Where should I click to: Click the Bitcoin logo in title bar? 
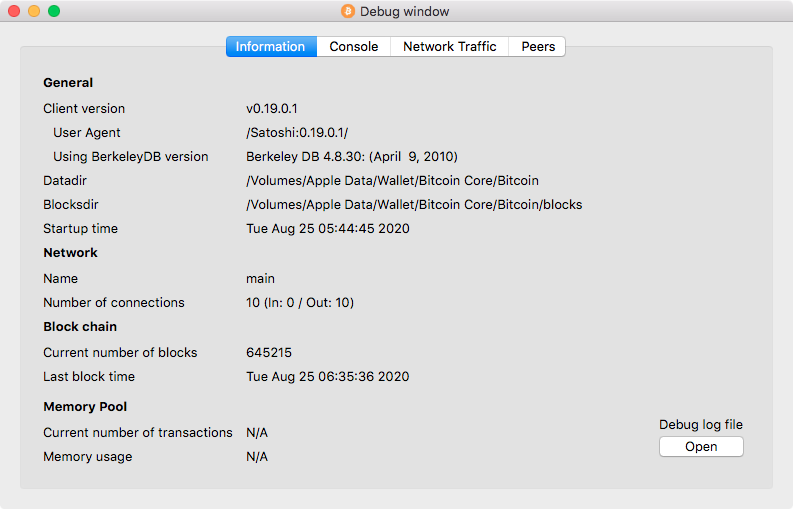348,11
